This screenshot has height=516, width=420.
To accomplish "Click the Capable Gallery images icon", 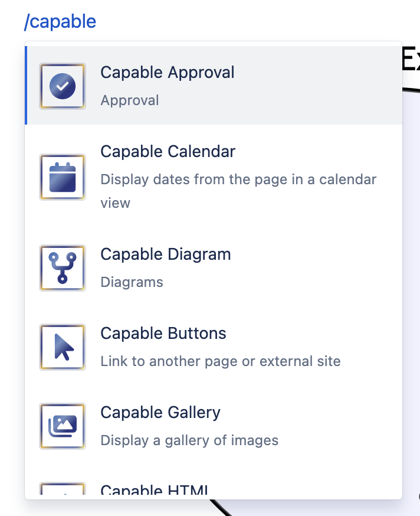I will click(x=63, y=426).
